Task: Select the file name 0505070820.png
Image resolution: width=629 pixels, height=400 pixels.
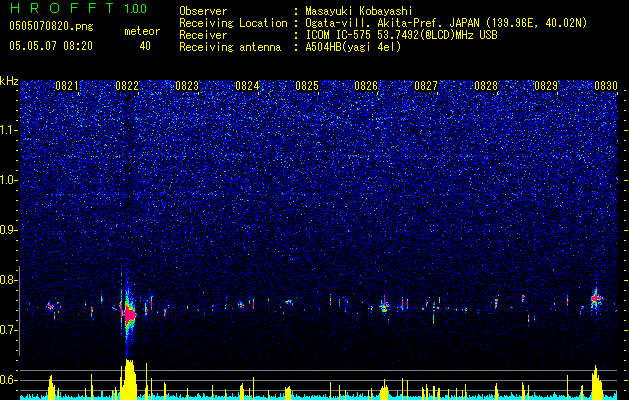Action: (x=51, y=27)
